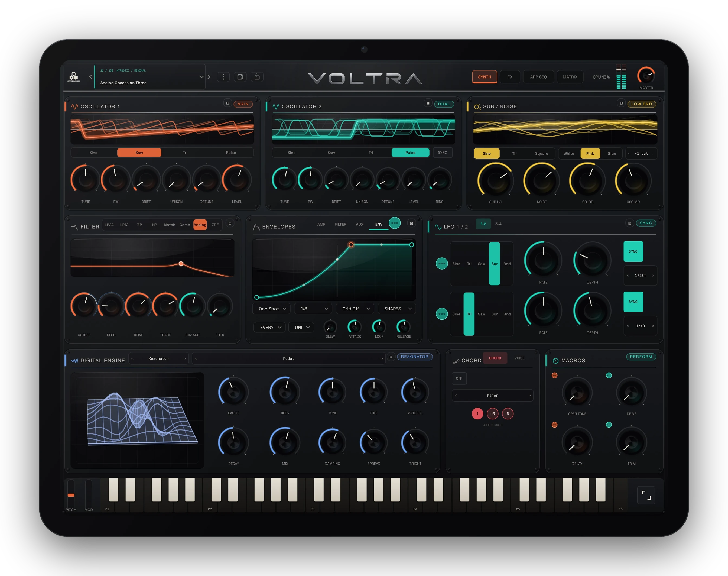Screen dimensions: 728x576
Task: Increase LFO 1 rate value 1/16T arrow
Action: point(653,276)
